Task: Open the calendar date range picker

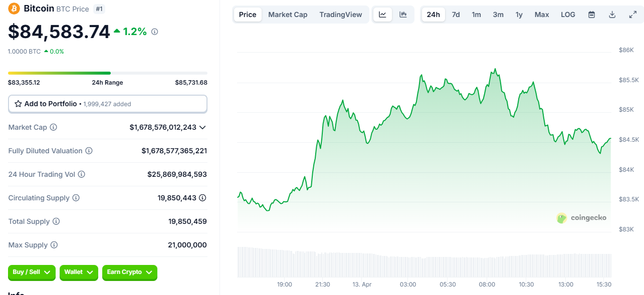Action: 591,15
